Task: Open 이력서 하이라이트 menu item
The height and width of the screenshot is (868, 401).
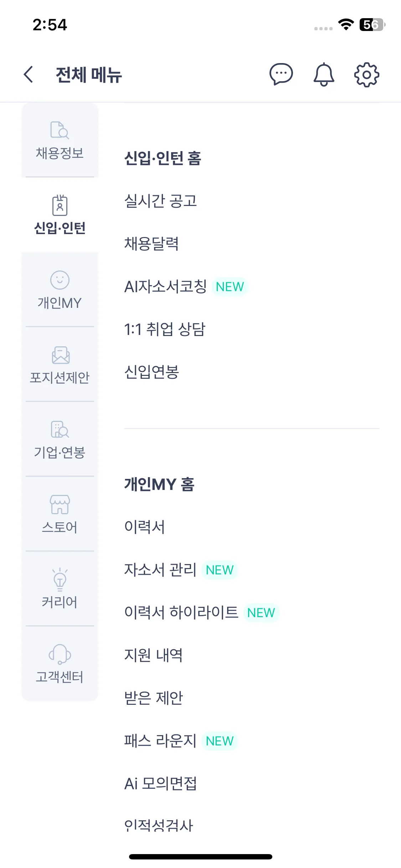Action: [181, 613]
